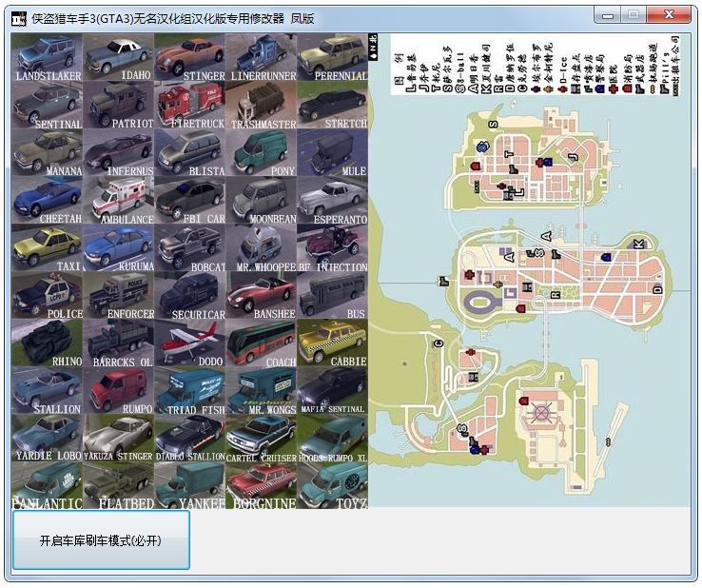This screenshot has height=588, width=702.
Task: Select the Mr. Whoopee ice cream truck
Action: 261,247
